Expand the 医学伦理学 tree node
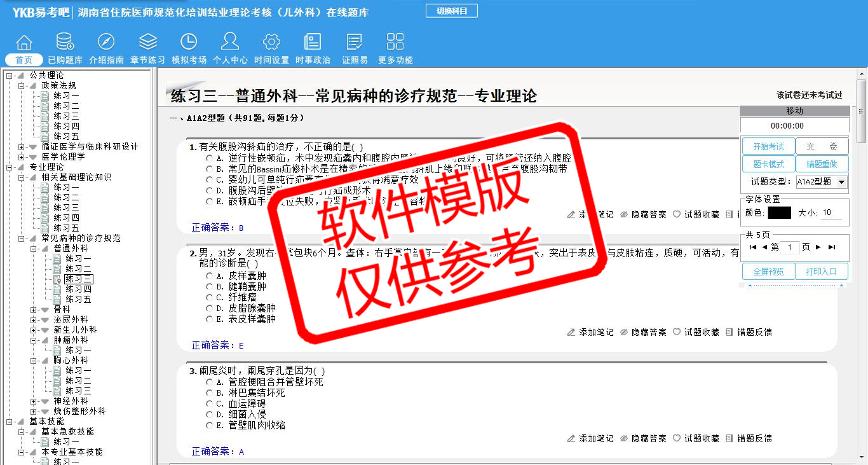Viewport: 868px width, 465px height. tap(22, 157)
